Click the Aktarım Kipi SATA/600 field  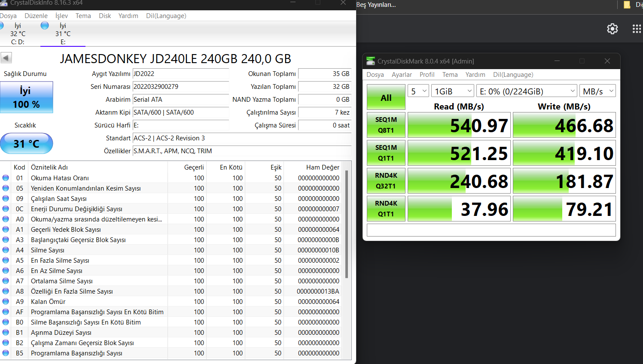pos(181,112)
